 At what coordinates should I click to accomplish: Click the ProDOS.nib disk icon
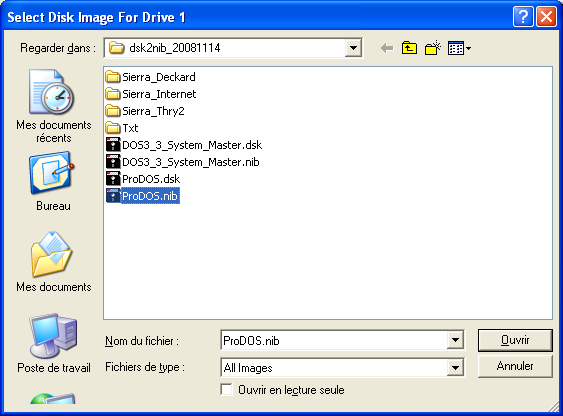[113, 196]
